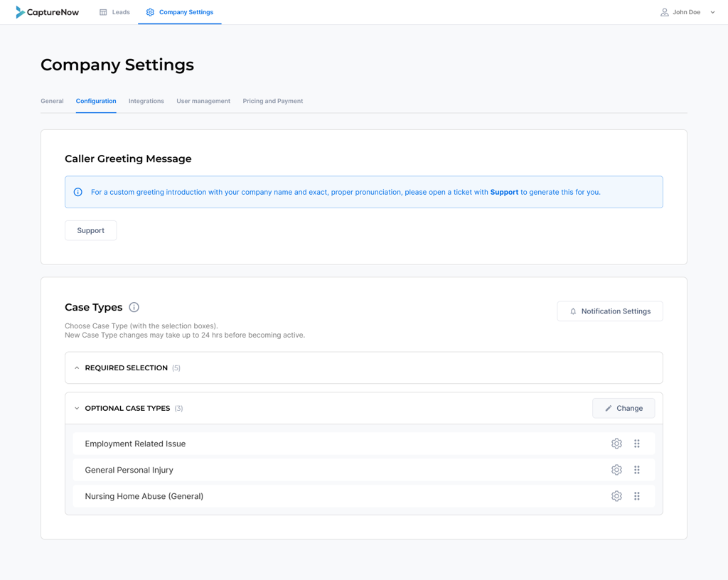Open the Pricing and Payment tab
The height and width of the screenshot is (580, 728).
pyautogui.click(x=273, y=101)
